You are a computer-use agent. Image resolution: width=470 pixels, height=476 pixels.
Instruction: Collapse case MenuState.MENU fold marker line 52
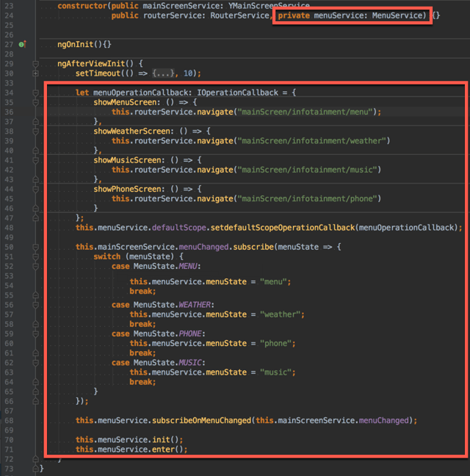(x=35, y=266)
